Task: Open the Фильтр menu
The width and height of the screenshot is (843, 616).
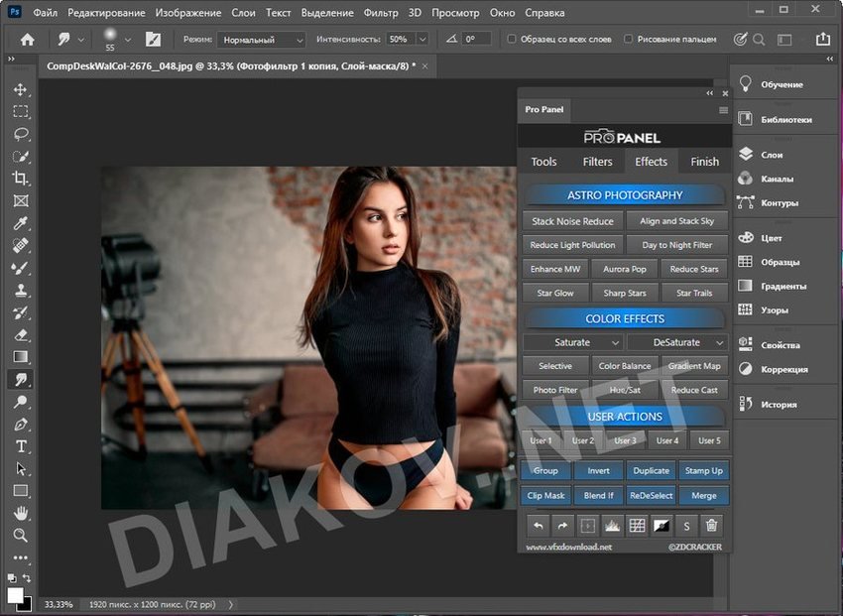Action: pos(381,12)
